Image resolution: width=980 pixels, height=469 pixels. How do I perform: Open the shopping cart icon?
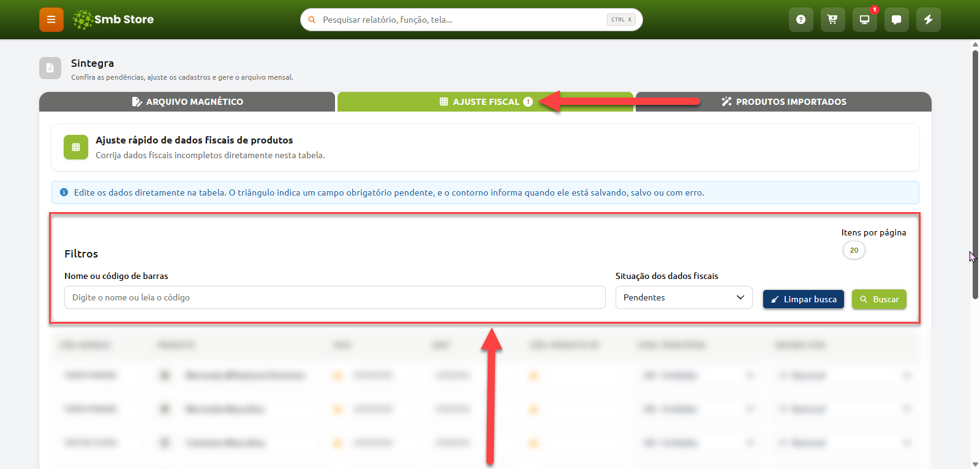click(x=832, y=20)
